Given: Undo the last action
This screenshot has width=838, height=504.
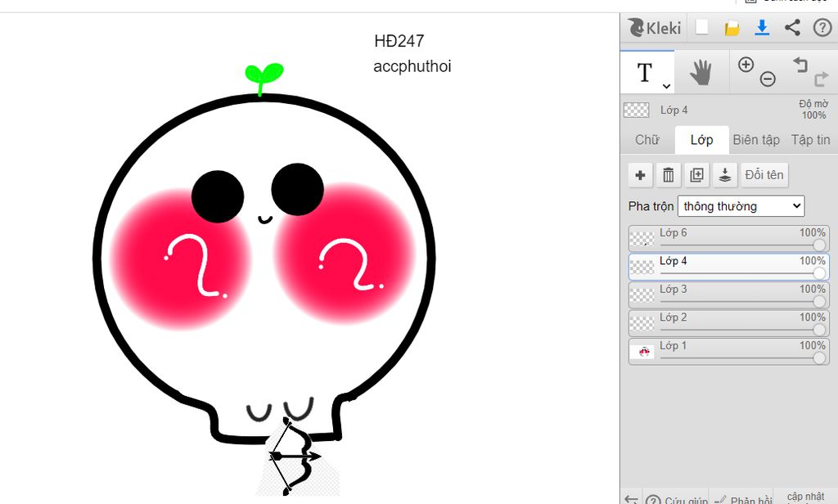Looking at the screenshot, I should (x=800, y=65).
